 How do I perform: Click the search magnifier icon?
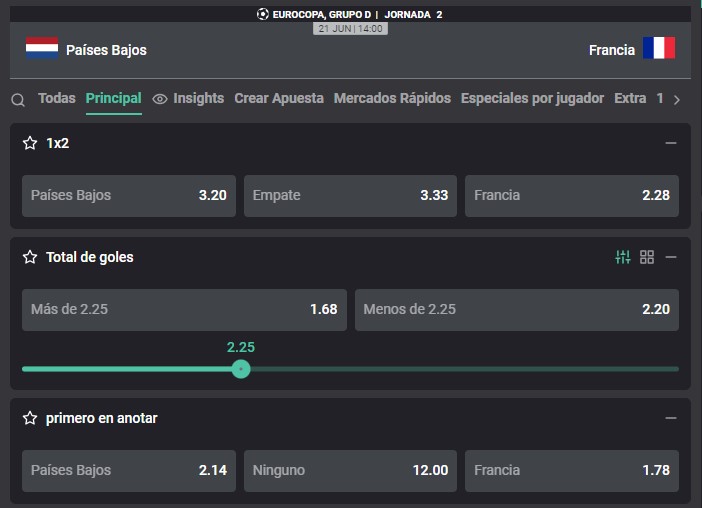tap(18, 99)
